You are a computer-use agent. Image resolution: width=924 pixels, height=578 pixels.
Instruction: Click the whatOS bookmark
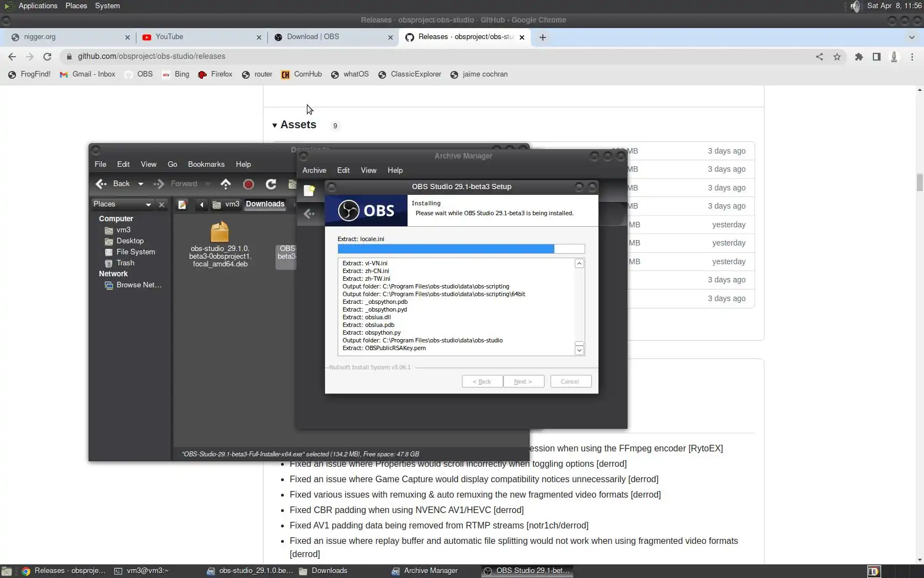(350, 74)
